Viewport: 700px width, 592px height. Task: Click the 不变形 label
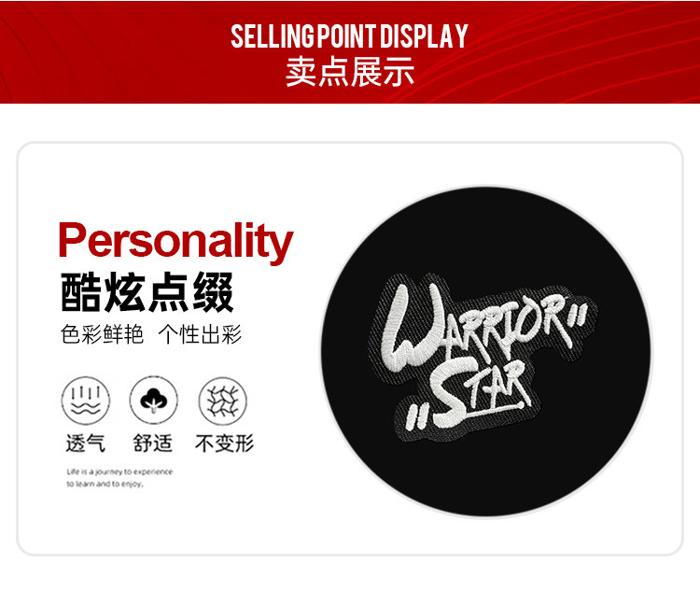coord(224,444)
